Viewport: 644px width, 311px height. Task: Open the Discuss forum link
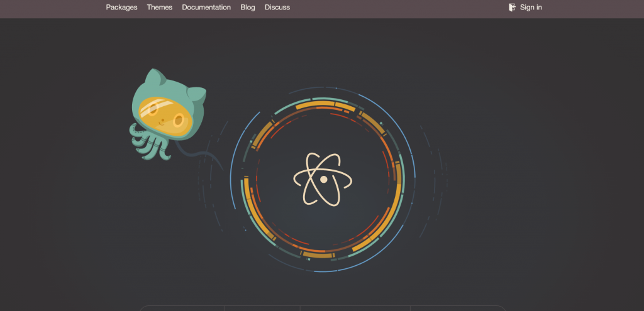277,8
